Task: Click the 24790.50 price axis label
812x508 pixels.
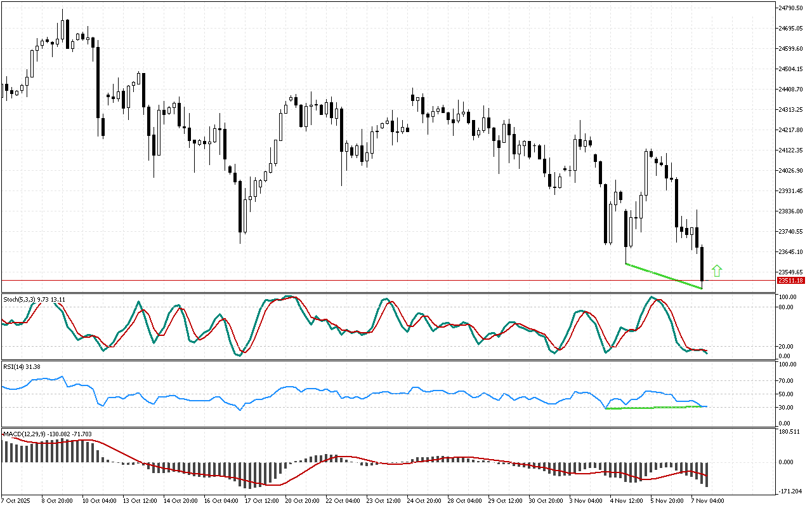Action: click(x=790, y=8)
